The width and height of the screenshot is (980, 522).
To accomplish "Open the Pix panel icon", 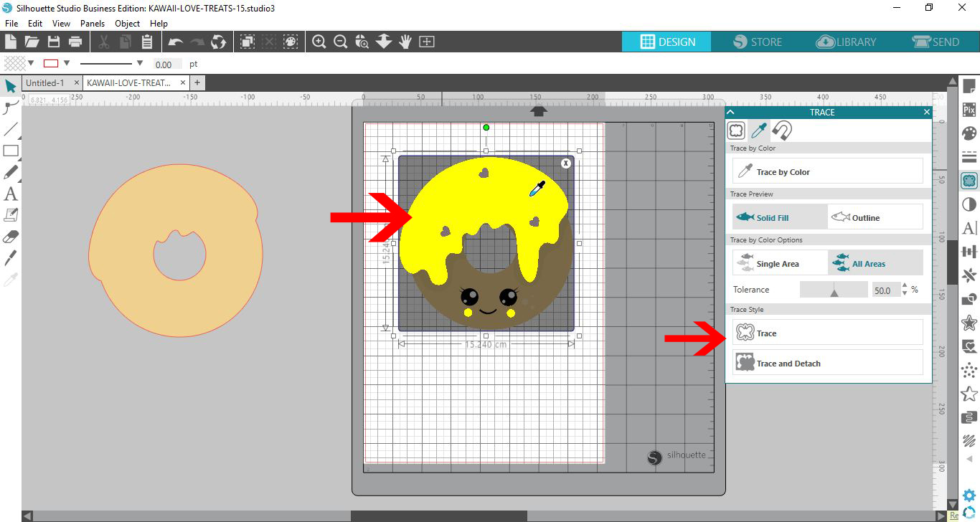I will (969, 110).
